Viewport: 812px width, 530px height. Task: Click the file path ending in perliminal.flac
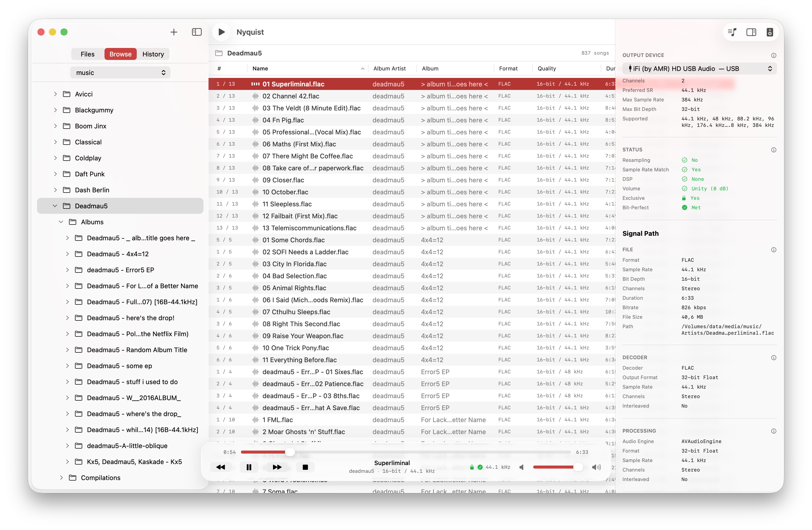(x=727, y=330)
